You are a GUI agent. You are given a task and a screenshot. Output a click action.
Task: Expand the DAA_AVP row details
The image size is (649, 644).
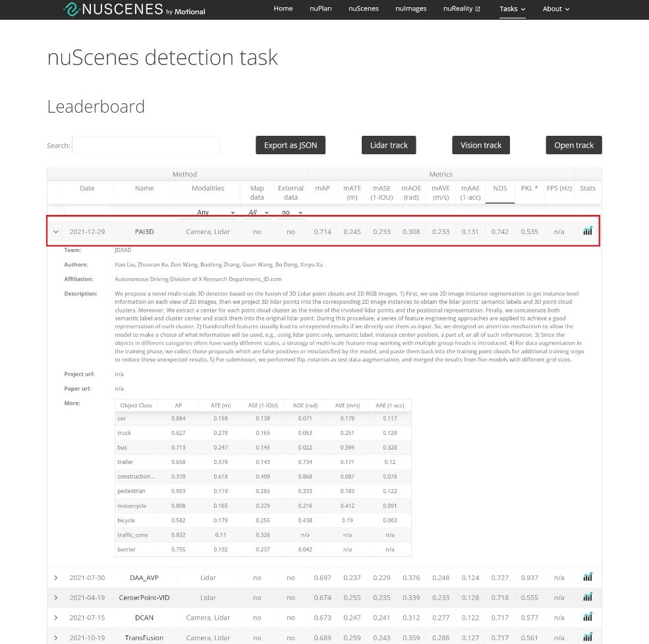point(56,578)
